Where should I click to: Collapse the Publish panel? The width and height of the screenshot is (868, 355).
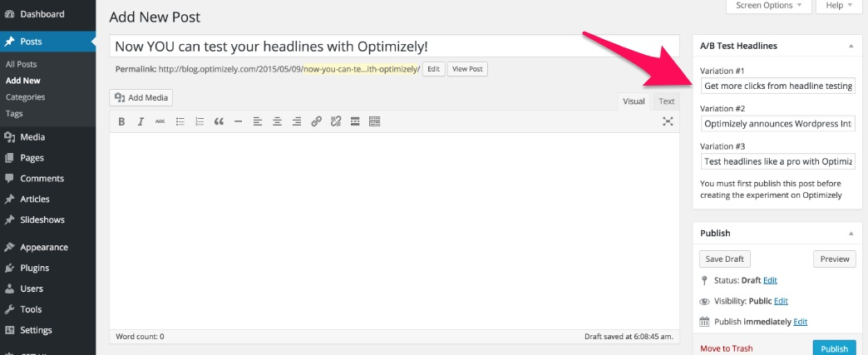tap(851, 233)
